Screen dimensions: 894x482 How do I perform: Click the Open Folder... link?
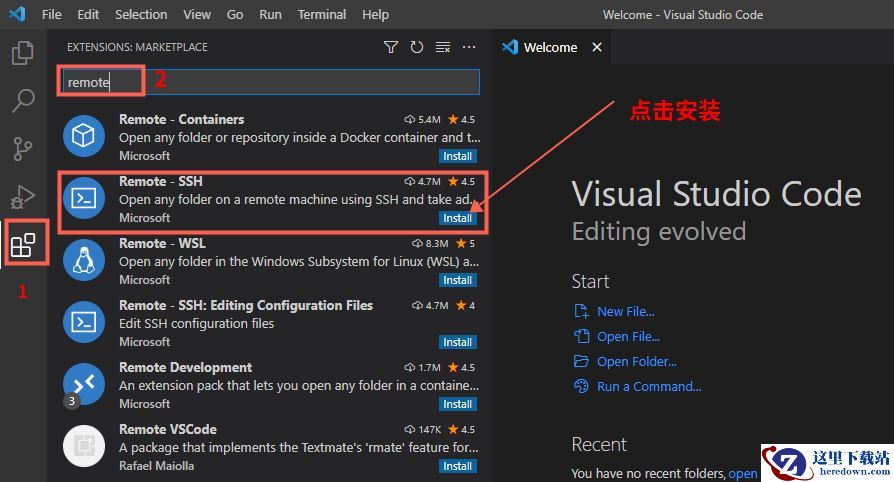pyautogui.click(x=637, y=362)
